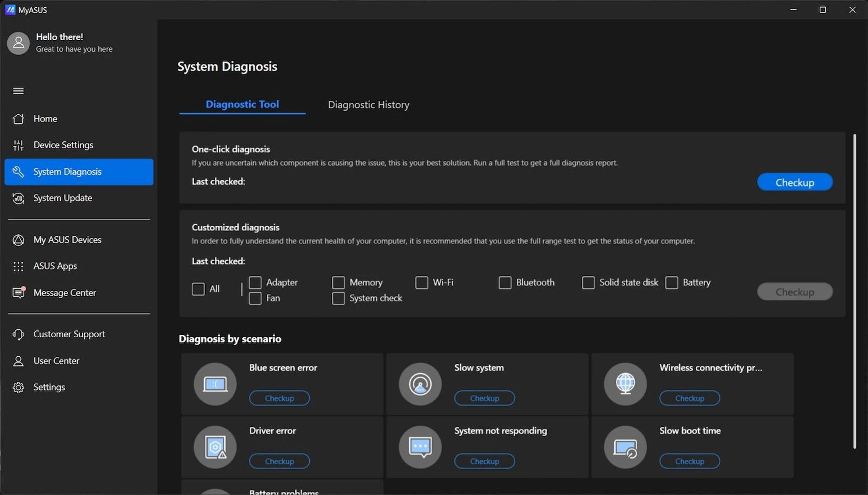Check the Bluetooth checkbox

coord(505,283)
